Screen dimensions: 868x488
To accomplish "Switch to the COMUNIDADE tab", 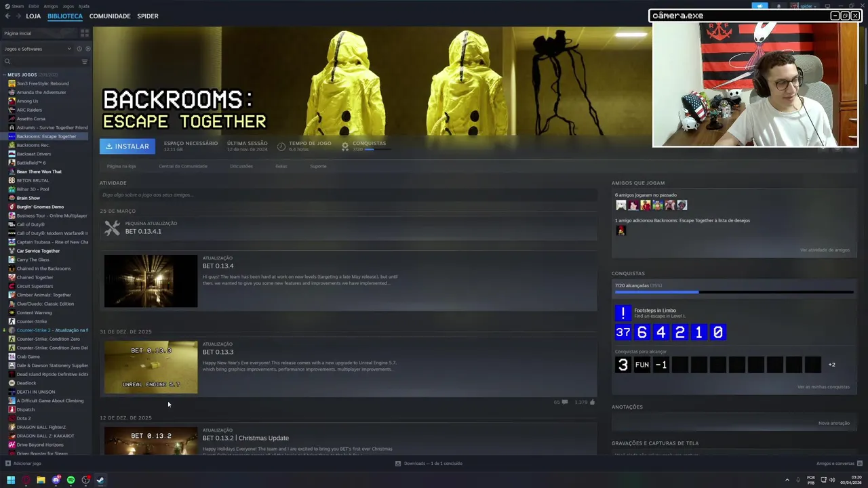I will pyautogui.click(x=110, y=16).
